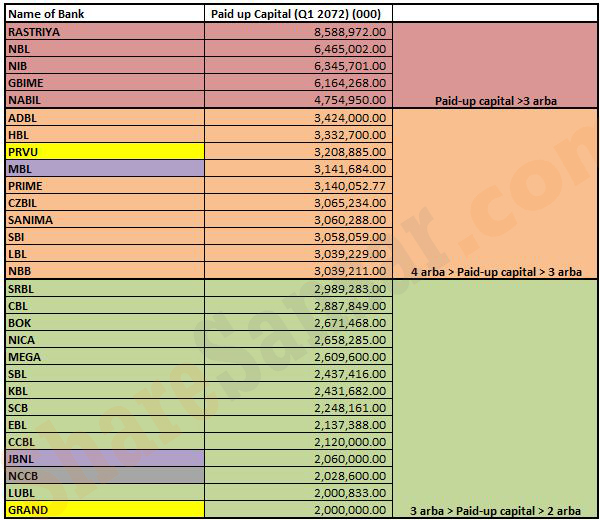Click the value 3,060,288.00
Image resolution: width=600 pixels, height=520 pixels.
(x=350, y=220)
